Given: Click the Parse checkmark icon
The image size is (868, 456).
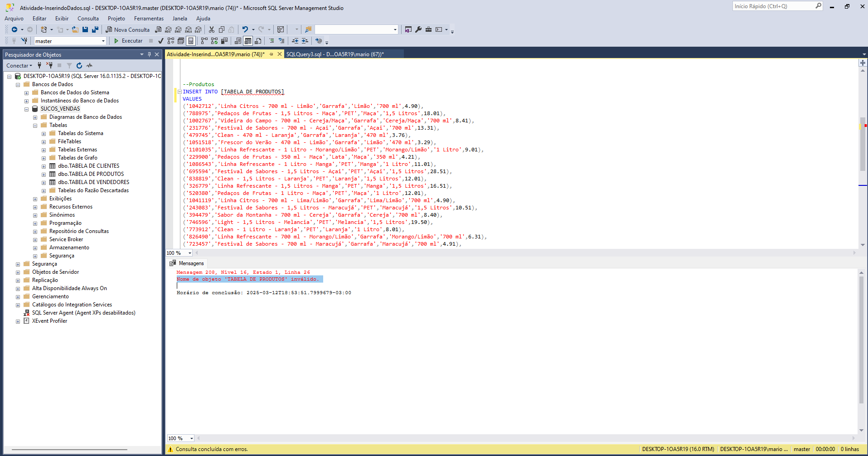Looking at the screenshot, I should [161, 41].
